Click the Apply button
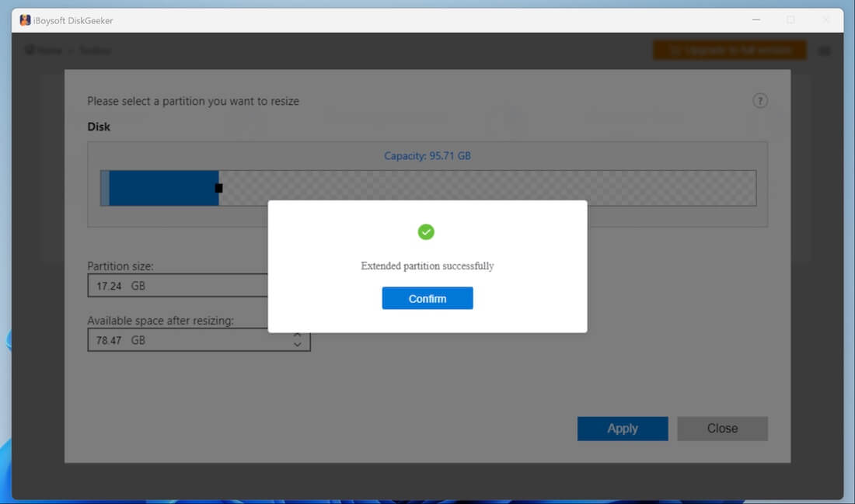This screenshot has width=855, height=504. (622, 428)
